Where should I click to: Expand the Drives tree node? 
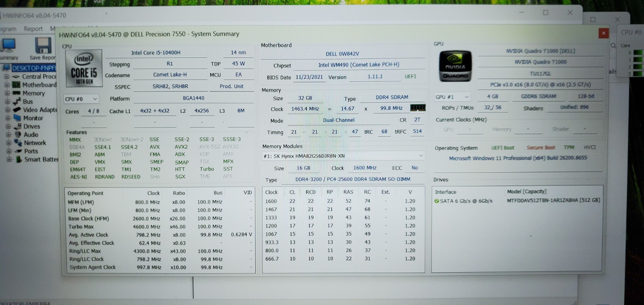8,127
